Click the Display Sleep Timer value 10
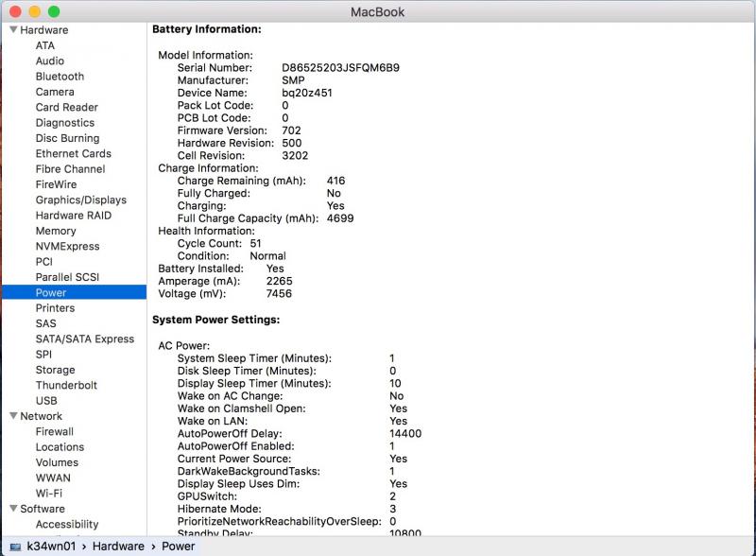756x556 pixels. point(395,383)
